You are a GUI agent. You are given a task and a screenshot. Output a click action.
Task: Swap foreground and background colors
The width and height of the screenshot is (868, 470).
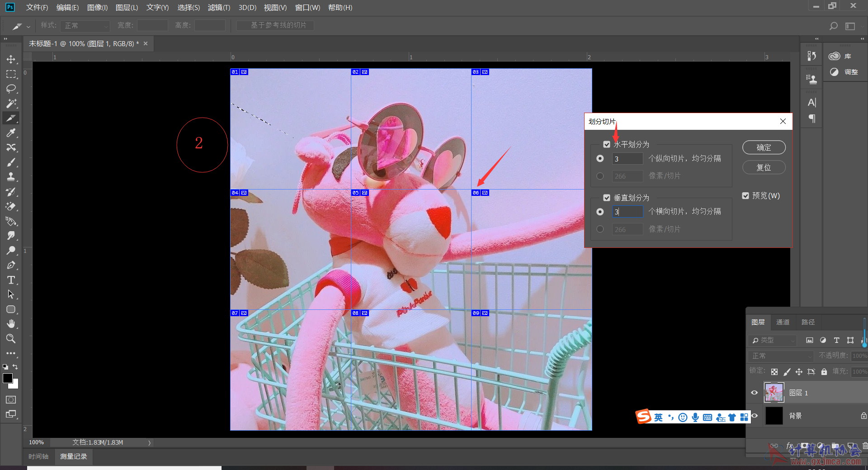click(15, 367)
